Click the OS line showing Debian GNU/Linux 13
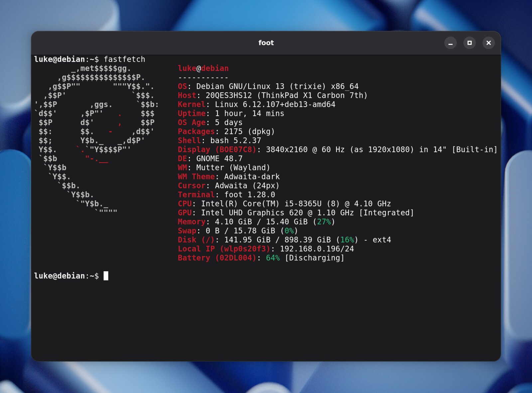 (x=268, y=86)
